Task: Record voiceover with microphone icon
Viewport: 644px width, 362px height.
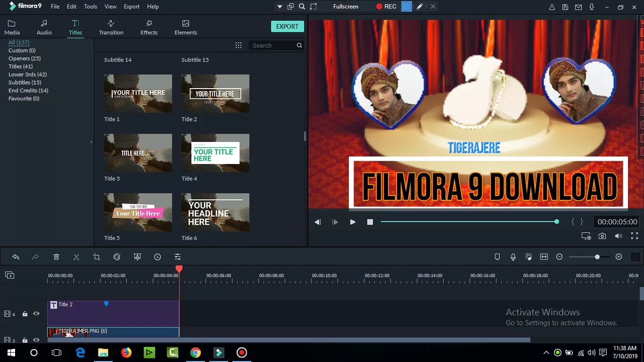Action: click(513, 257)
